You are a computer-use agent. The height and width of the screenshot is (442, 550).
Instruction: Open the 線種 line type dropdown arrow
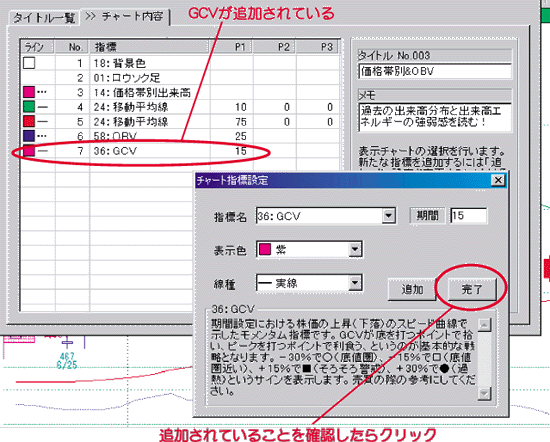[355, 282]
